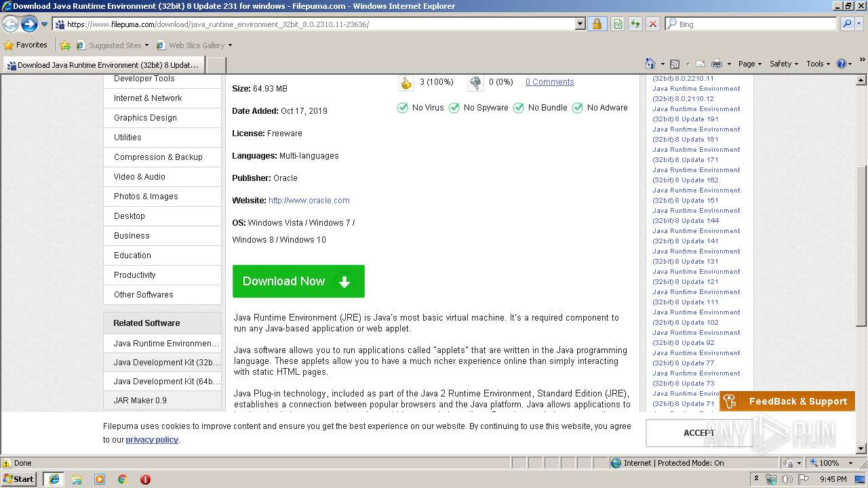Screen dimensions: 868x488
Task: Click Internet Explorer icon in taskbar
Action: pos(54,479)
